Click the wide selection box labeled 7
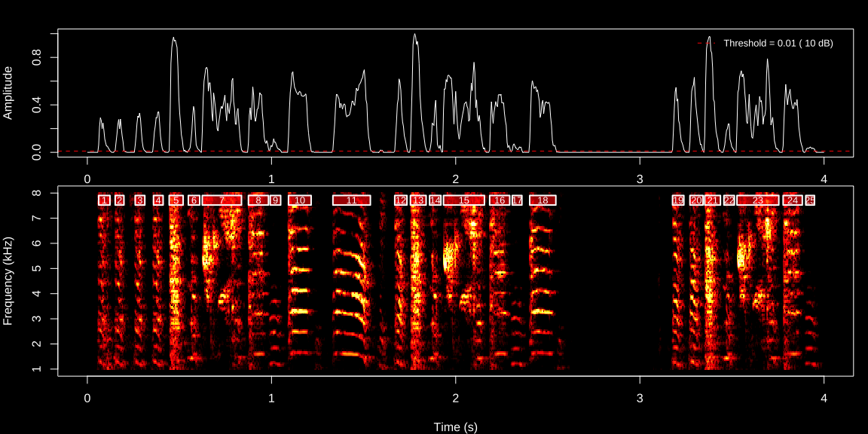Viewport: 868px width, 434px height. click(223, 200)
